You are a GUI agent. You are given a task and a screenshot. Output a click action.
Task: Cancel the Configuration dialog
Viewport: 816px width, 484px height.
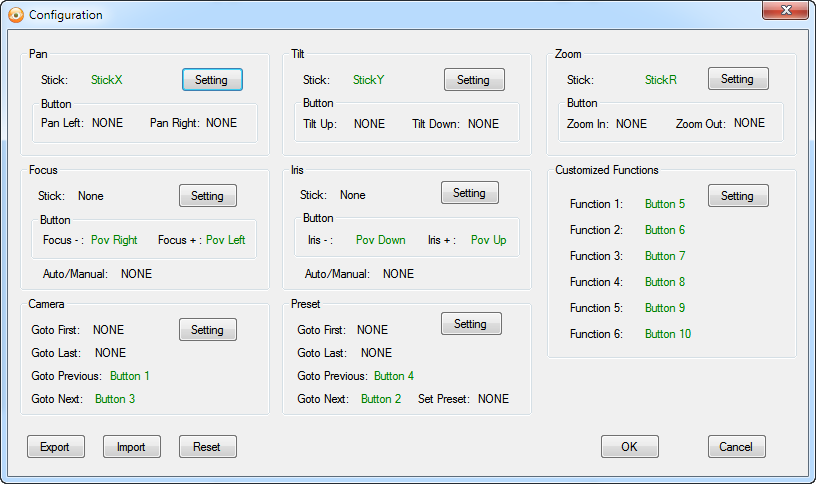[x=736, y=447]
